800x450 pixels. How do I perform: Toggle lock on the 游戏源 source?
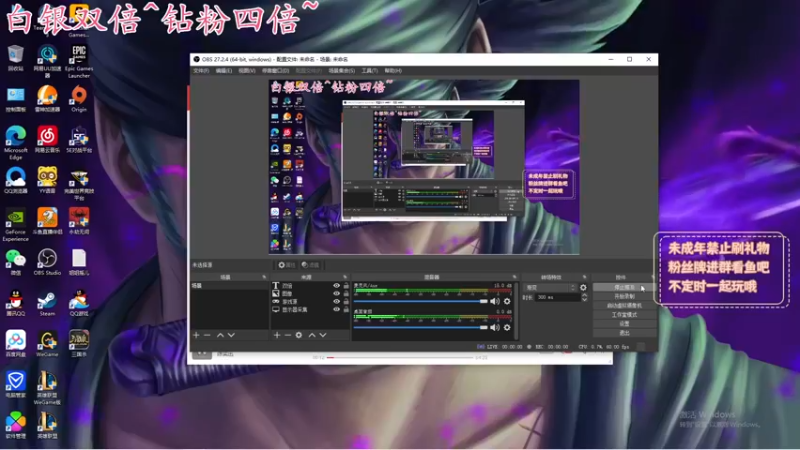point(346,302)
